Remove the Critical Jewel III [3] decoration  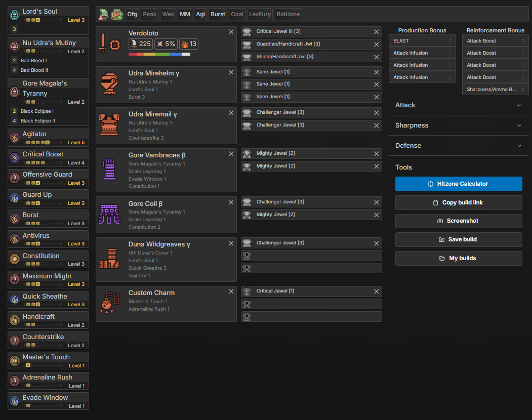376,31
